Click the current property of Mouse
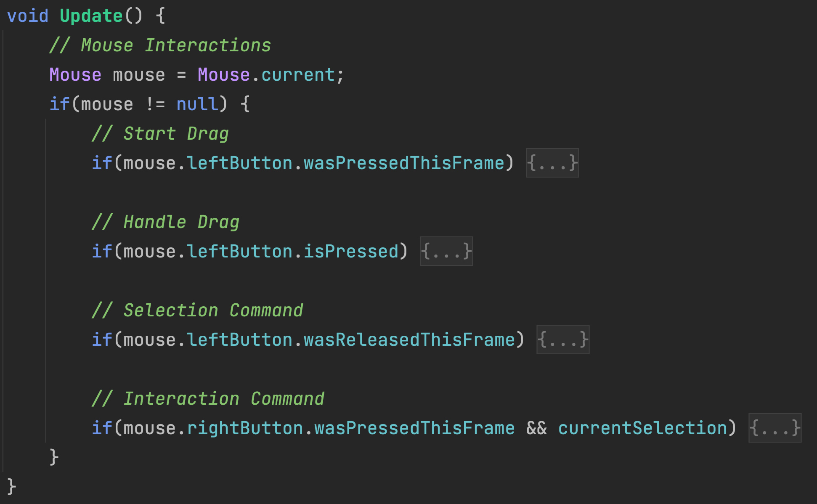Image resolution: width=817 pixels, height=504 pixels. pyautogui.click(x=297, y=75)
